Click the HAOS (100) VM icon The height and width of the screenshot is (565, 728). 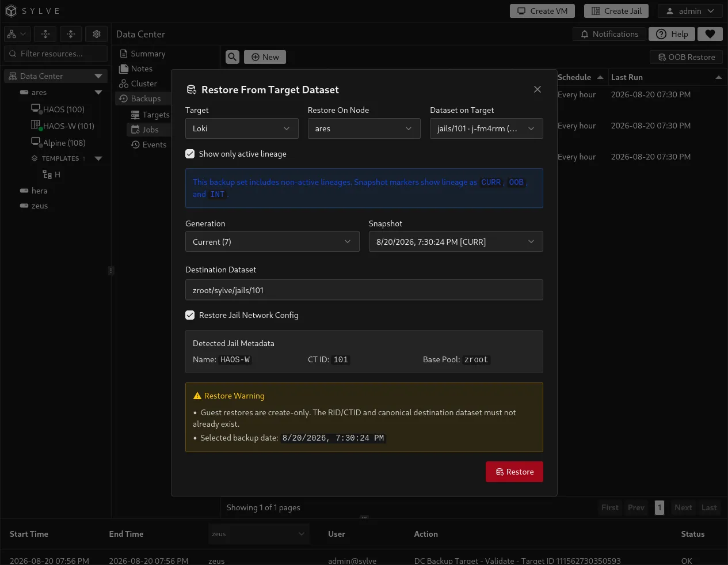(x=36, y=108)
